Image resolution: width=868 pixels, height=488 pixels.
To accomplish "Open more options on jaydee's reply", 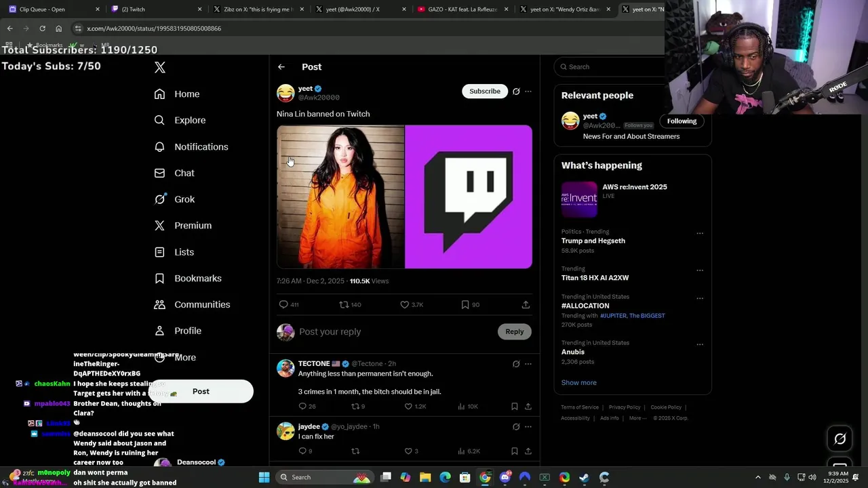I will click(x=528, y=427).
